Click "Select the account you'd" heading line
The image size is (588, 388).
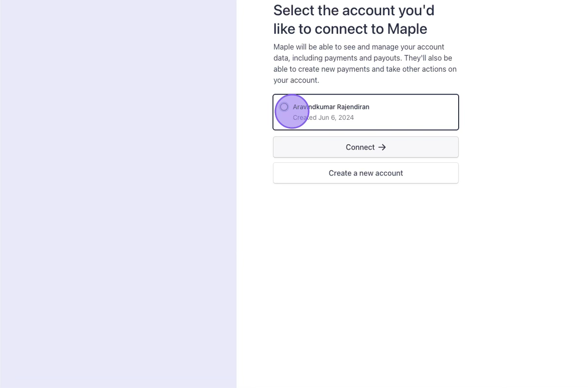pos(353,10)
